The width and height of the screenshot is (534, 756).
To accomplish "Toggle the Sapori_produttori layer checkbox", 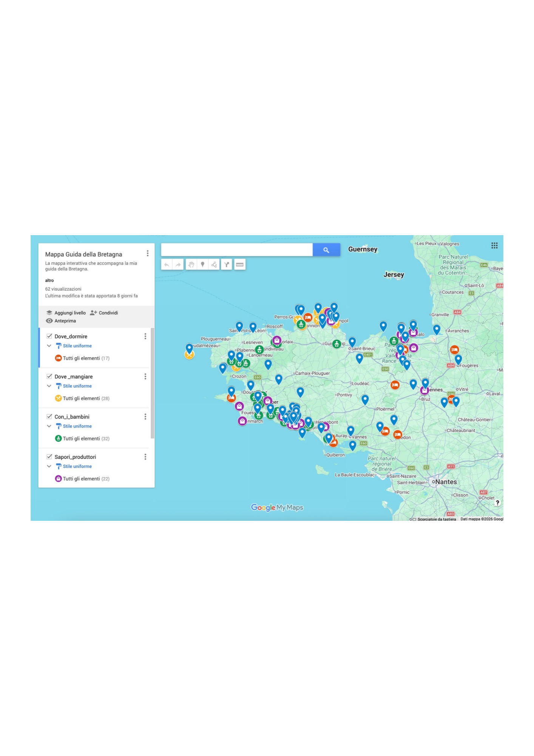I will click(49, 457).
